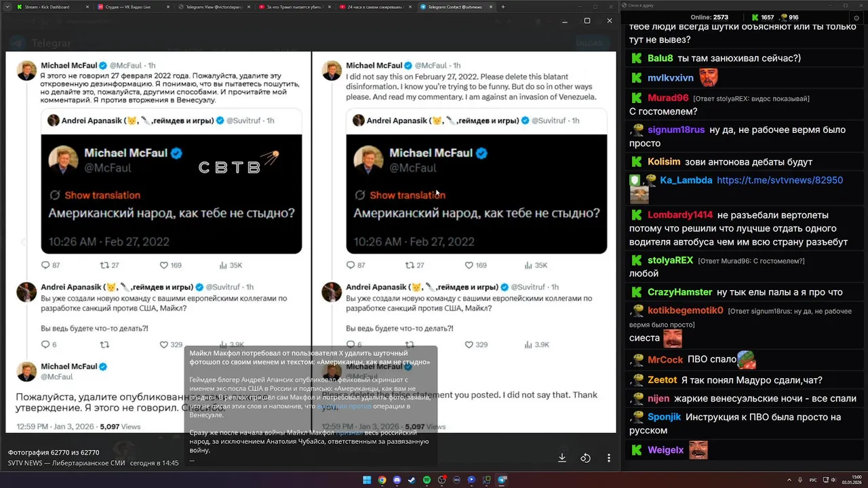Open SVTV NEWS — Либертарианское СМИ channel name
This screenshot has height=488, width=868.
click(66, 463)
